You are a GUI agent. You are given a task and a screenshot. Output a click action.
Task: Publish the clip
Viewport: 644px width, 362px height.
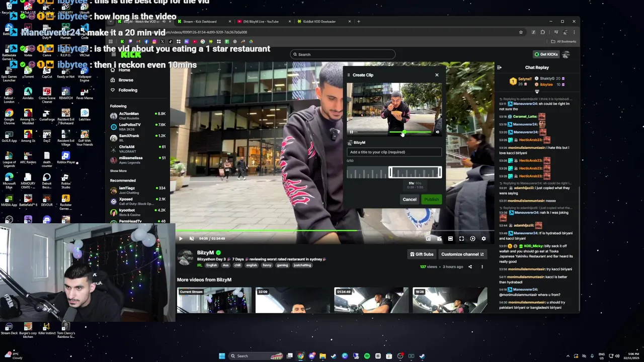[x=431, y=200]
